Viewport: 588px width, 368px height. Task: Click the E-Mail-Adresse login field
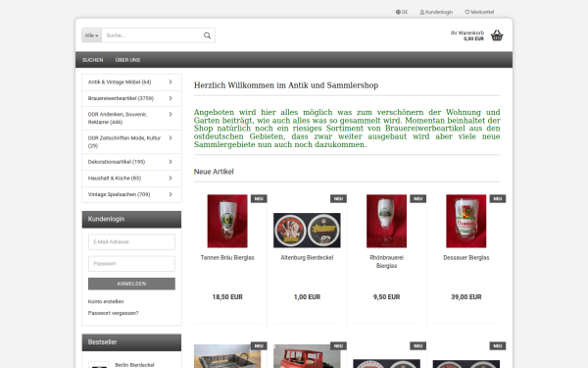(x=131, y=241)
